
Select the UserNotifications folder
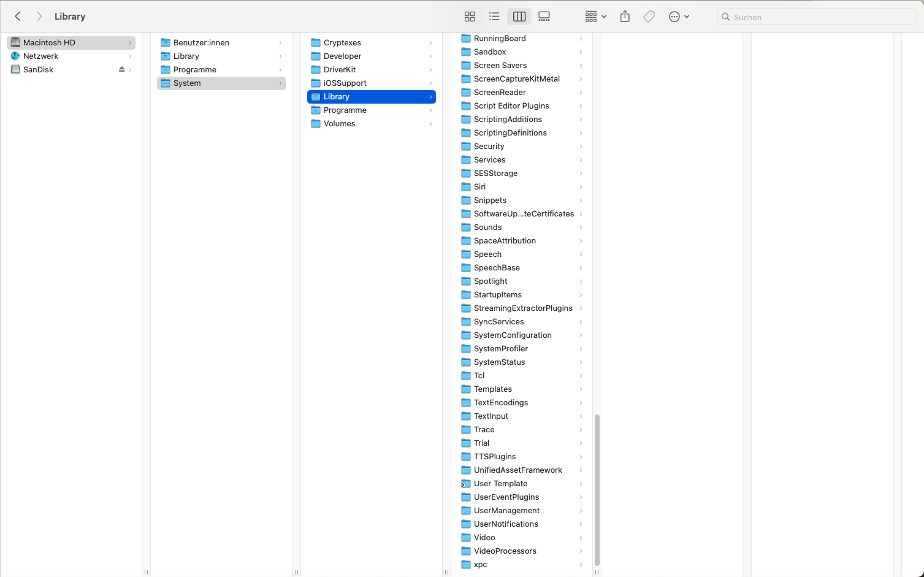click(x=522, y=524)
